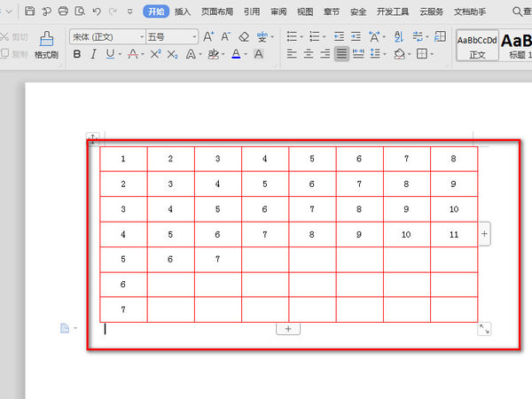532x399 pixels.
Task: Add table column with right plus button
Action: [x=484, y=234]
